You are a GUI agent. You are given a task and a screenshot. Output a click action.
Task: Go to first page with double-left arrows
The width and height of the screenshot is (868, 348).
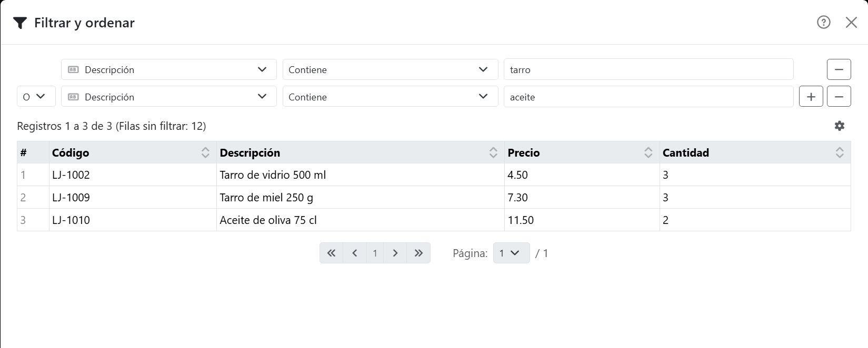331,253
